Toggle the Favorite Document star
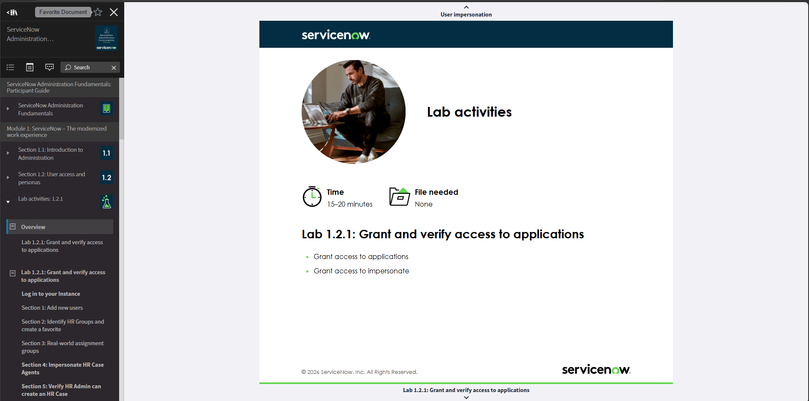 pos(98,12)
